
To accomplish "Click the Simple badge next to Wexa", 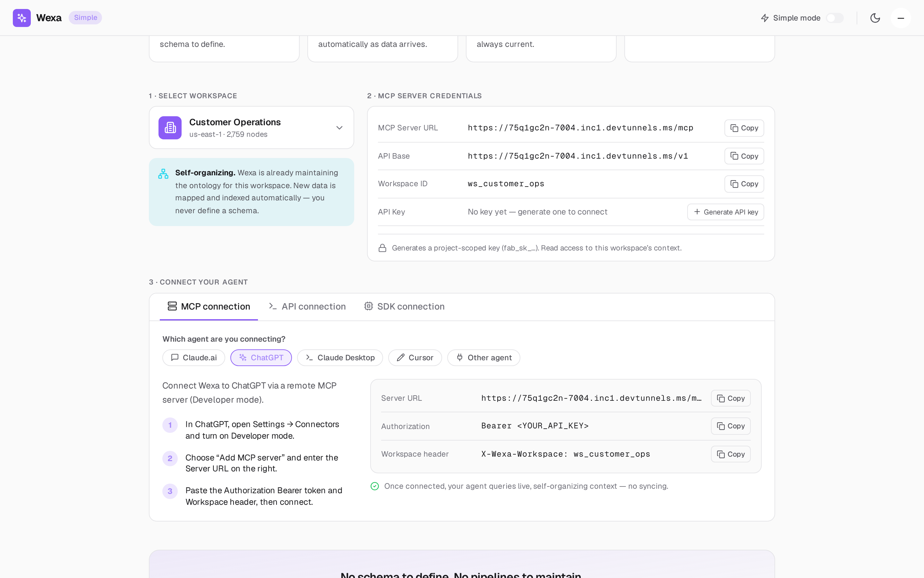I will [85, 18].
